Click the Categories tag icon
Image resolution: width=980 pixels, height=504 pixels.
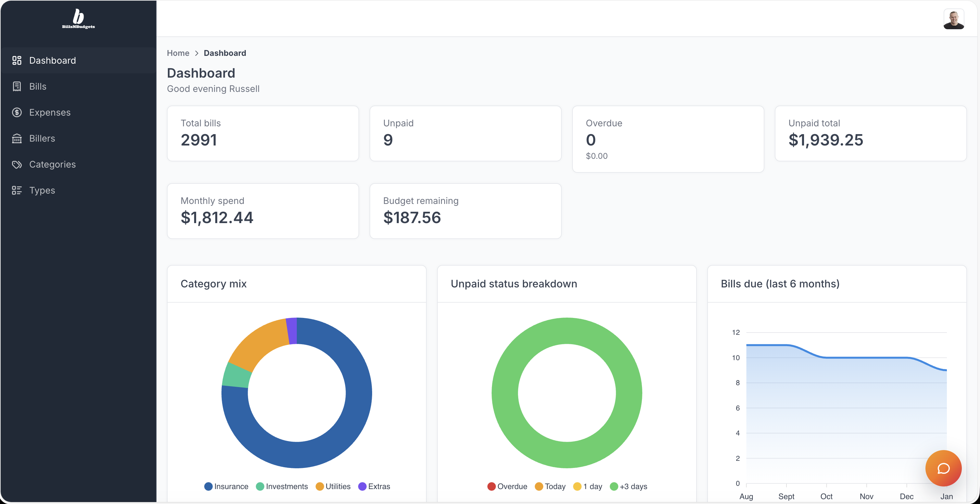[17, 164]
